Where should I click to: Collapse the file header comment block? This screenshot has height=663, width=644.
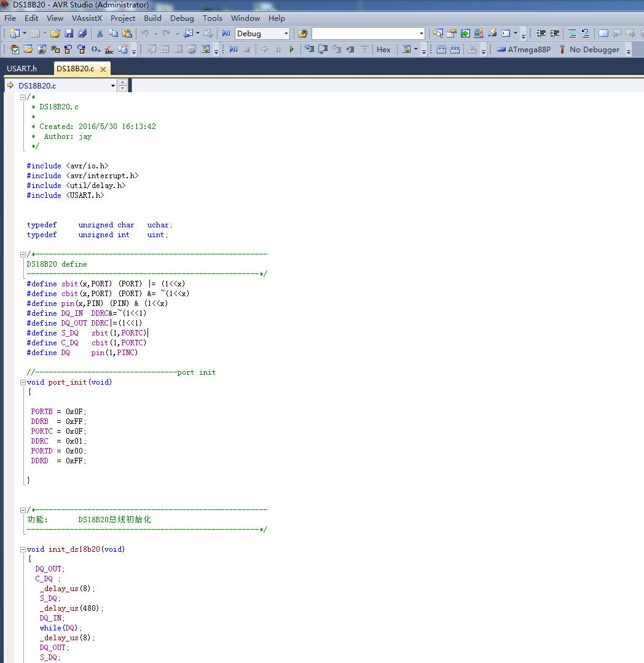23,97
